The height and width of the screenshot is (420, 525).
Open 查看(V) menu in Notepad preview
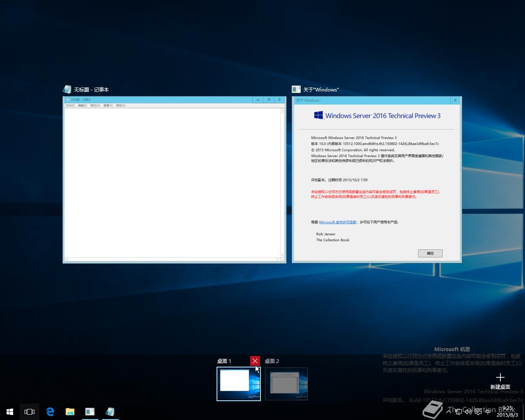click(108, 105)
